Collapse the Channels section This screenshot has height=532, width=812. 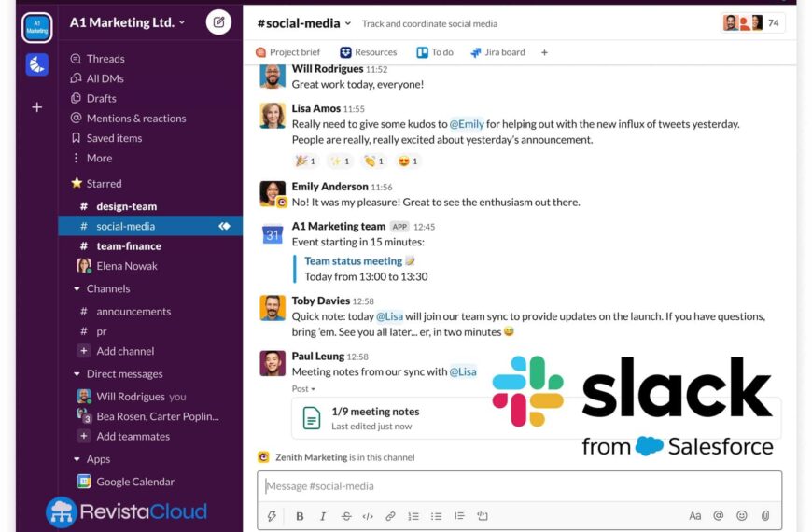(77, 288)
